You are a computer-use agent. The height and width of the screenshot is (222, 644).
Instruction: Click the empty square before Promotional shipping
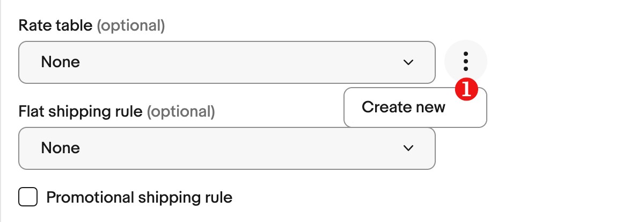click(28, 197)
